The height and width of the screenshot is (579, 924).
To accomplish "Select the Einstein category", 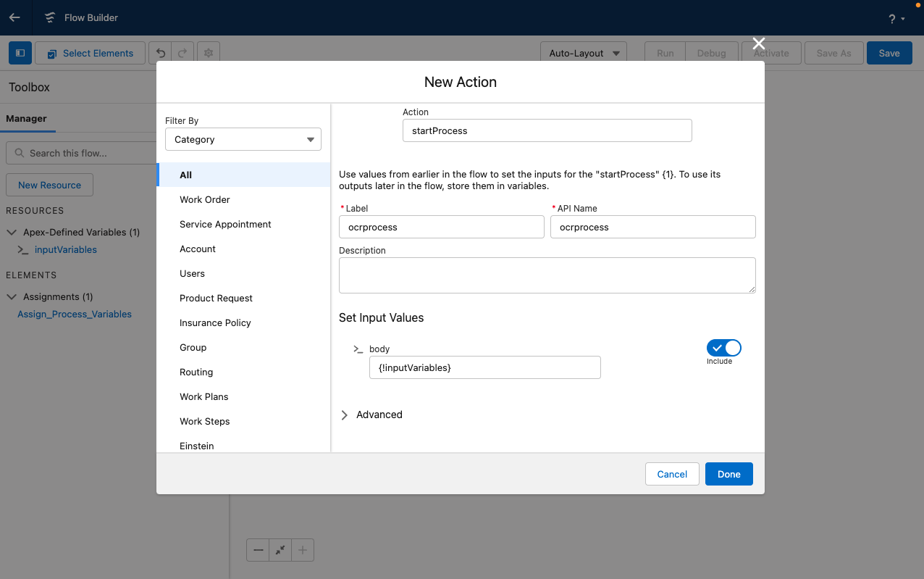I will point(243,444).
